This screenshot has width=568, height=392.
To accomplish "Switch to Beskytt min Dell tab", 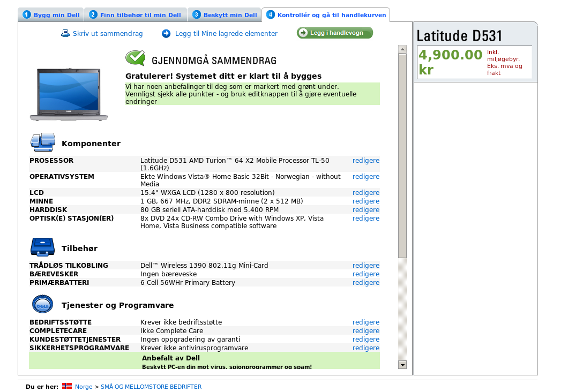I will click(x=224, y=15).
